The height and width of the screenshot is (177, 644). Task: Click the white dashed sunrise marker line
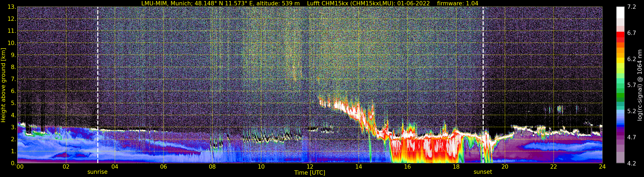point(98,85)
